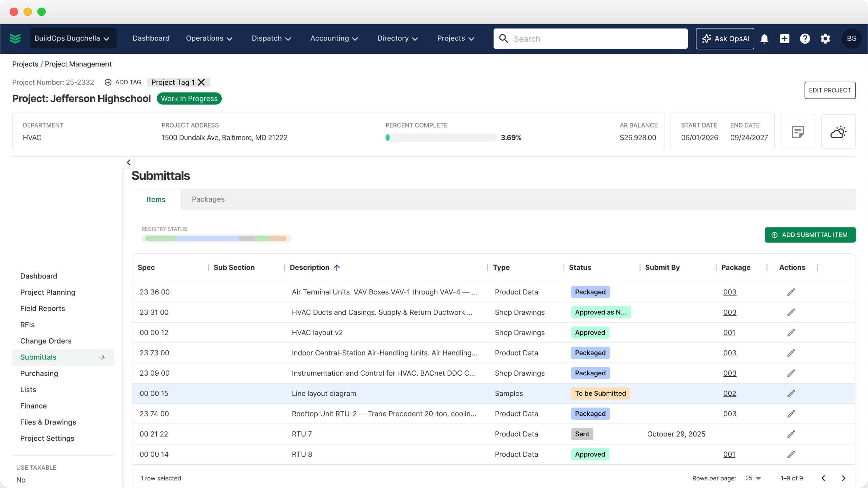
Task: Expand the Projects menu
Action: (456, 38)
